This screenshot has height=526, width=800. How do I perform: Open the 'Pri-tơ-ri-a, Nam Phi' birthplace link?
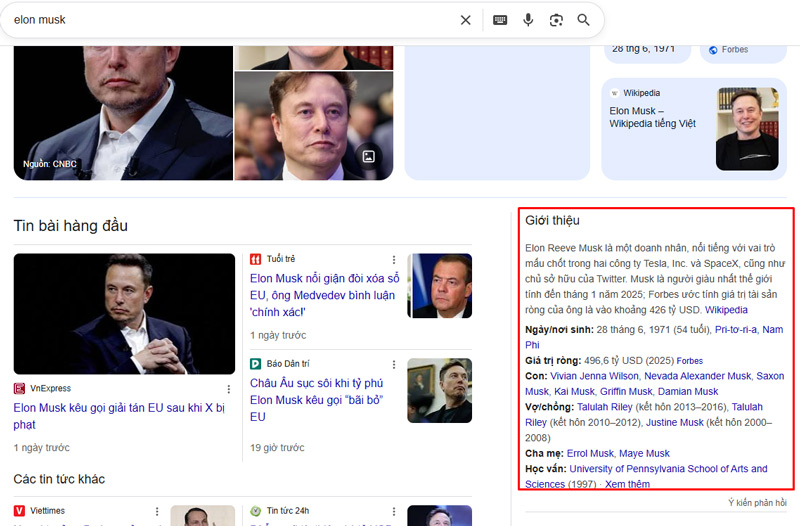748,330
